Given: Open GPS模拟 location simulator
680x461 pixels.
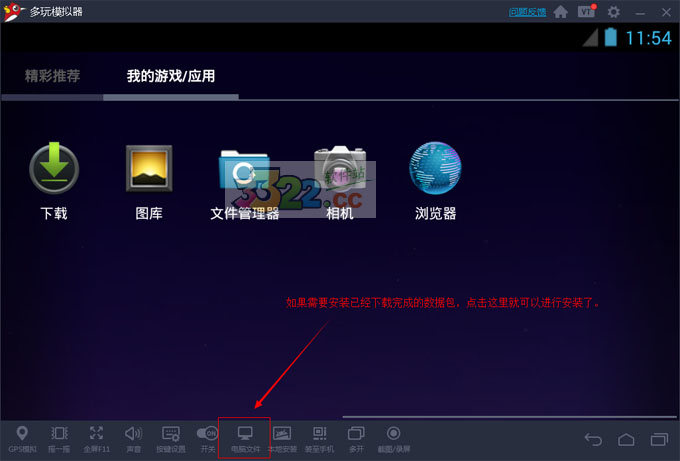Looking at the screenshot, I should [22, 439].
